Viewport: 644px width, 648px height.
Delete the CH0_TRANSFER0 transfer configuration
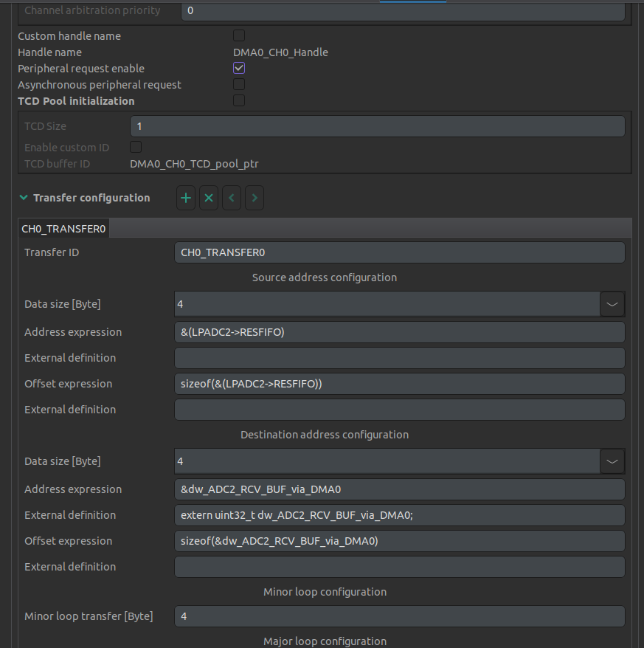(208, 197)
